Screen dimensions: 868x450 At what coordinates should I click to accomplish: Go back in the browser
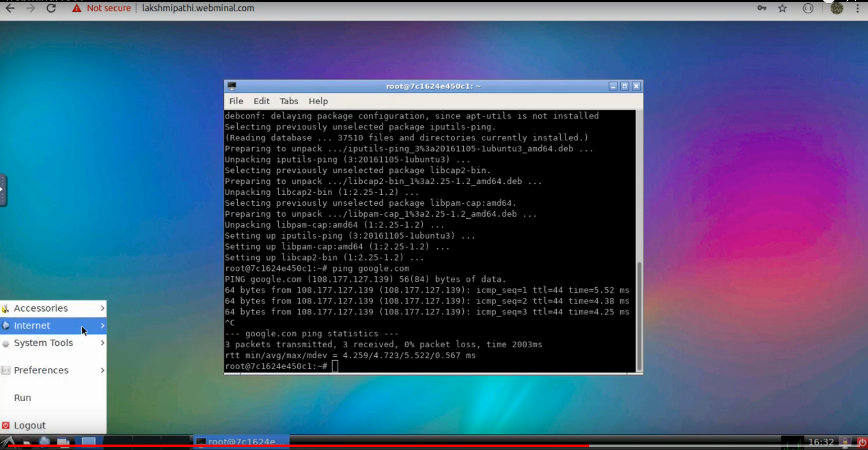(x=10, y=8)
